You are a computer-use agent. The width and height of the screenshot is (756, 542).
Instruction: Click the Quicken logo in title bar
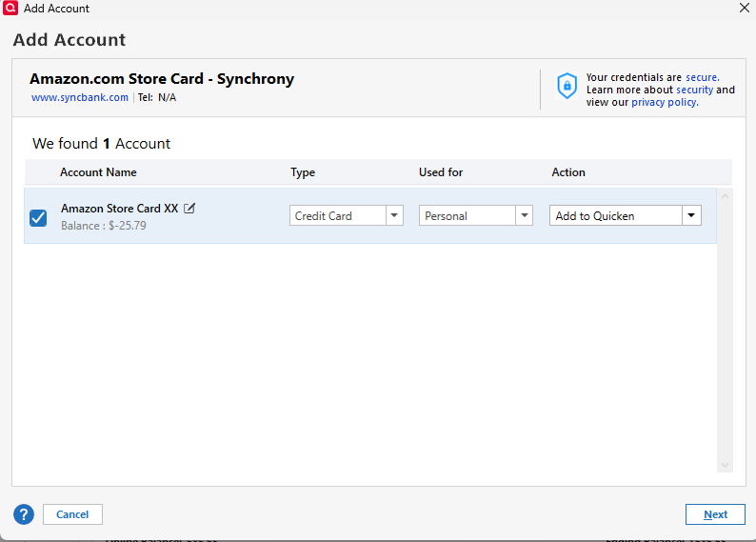[x=10, y=8]
